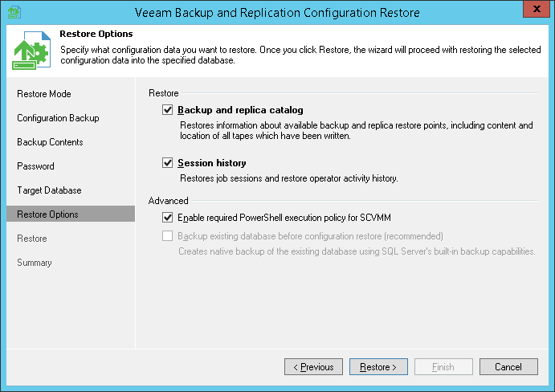The width and height of the screenshot is (555, 392).
Task: Go to the Restore Mode step
Action: coord(44,94)
